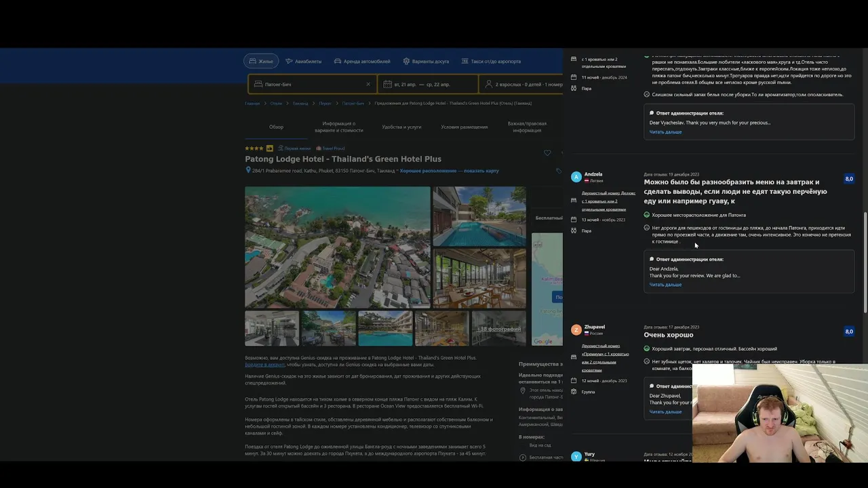
Task: Click the Группа group icon under Zhupavel
Action: tap(574, 392)
